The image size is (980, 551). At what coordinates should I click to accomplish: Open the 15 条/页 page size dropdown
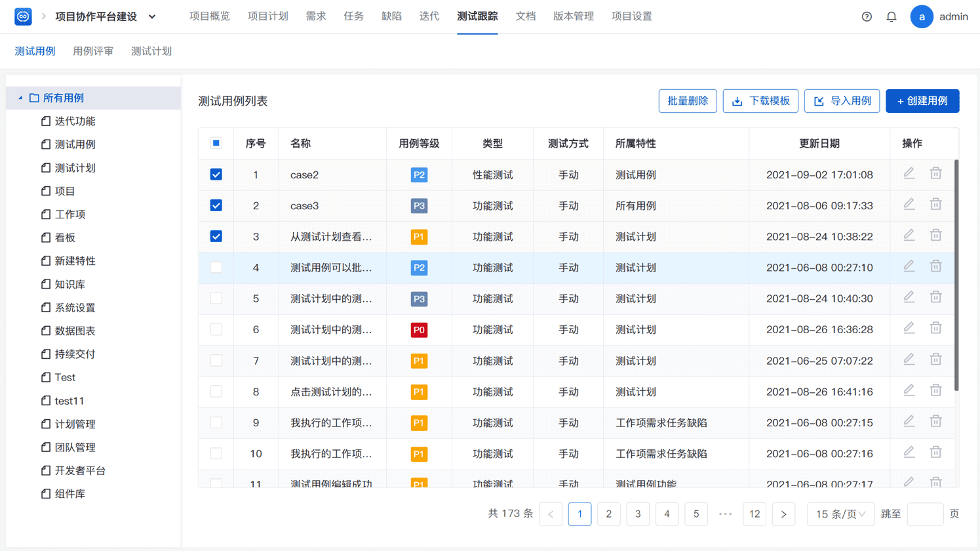point(840,514)
